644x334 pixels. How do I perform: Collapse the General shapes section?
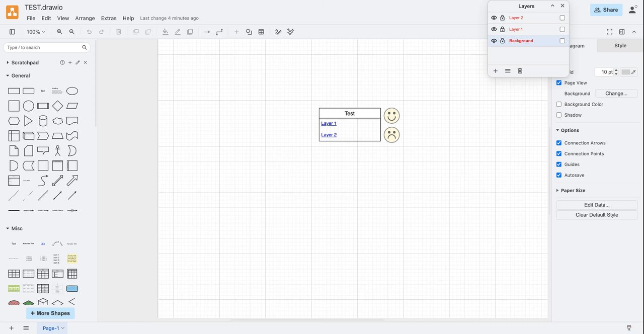(x=8, y=75)
